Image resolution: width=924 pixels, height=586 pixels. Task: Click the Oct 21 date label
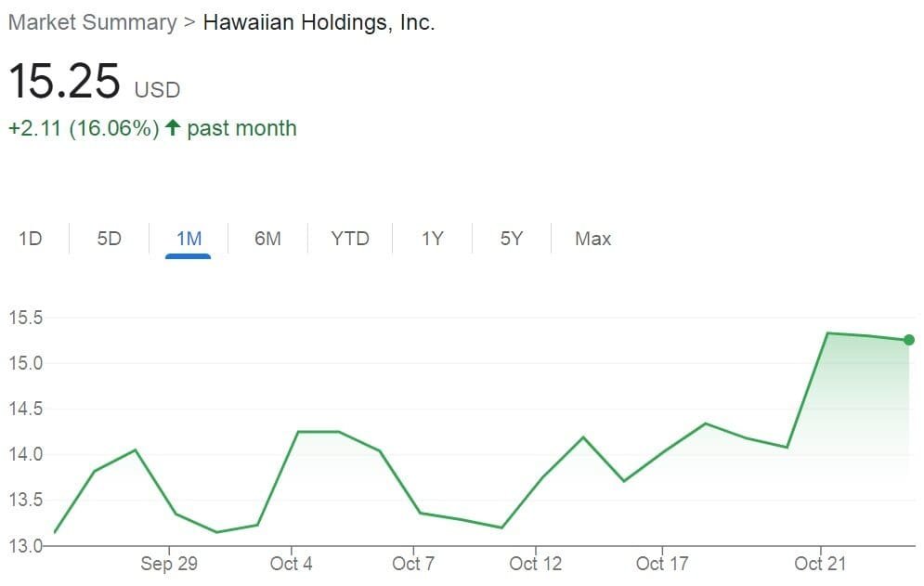coord(822,564)
